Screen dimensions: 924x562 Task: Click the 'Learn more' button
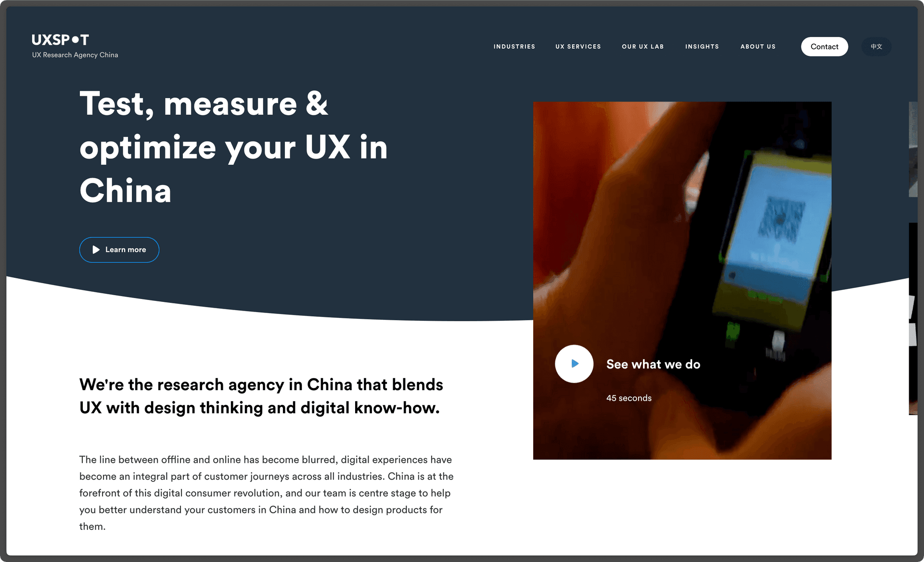click(x=119, y=249)
